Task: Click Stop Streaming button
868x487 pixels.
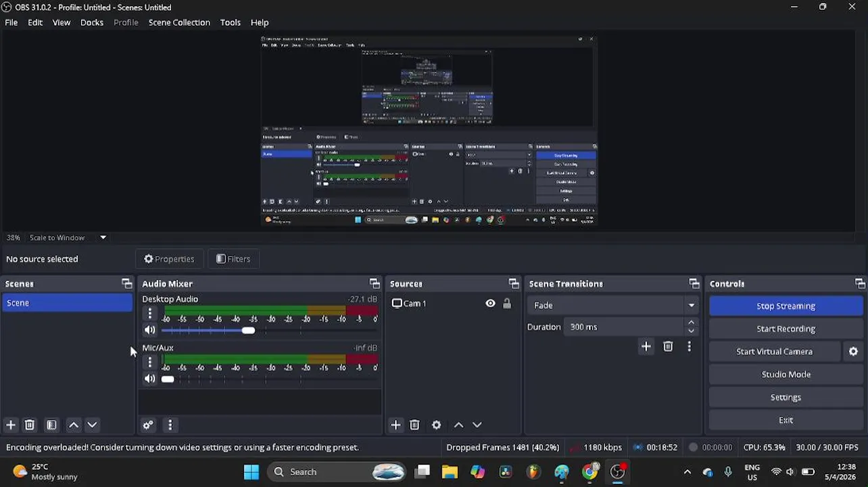Action: (786, 306)
